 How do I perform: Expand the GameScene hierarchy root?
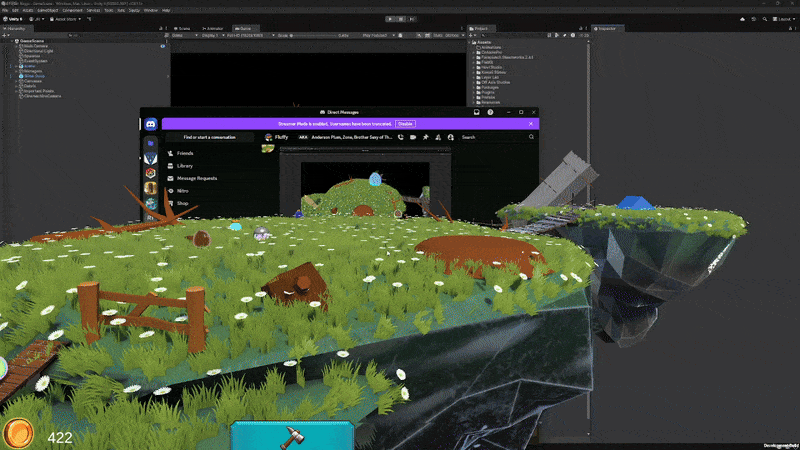tap(13, 41)
